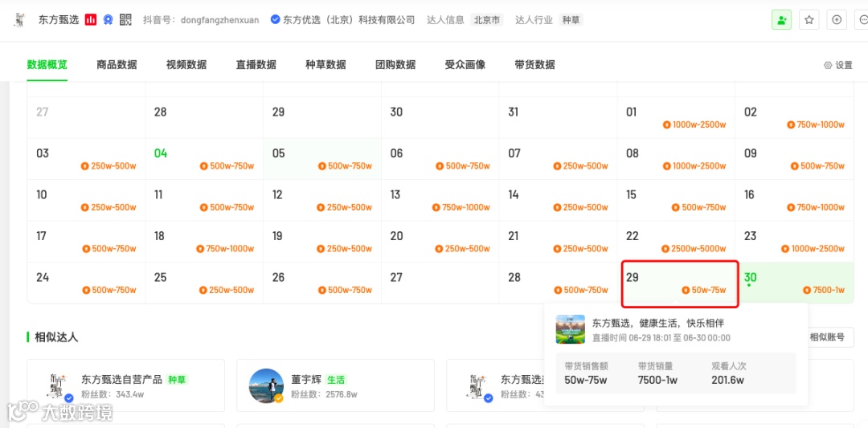
Task: Click the 东方甄选 profile avatar in header
Action: [x=20, y=20]
